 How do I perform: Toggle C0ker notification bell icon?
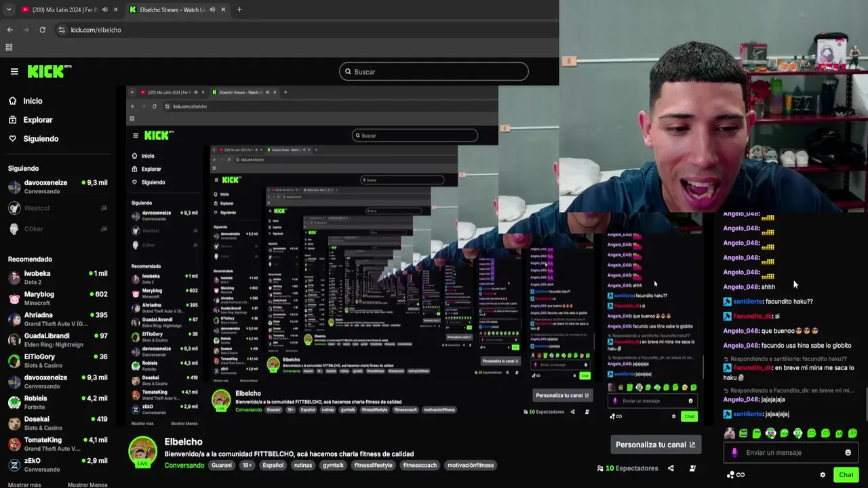click(104, 229)
